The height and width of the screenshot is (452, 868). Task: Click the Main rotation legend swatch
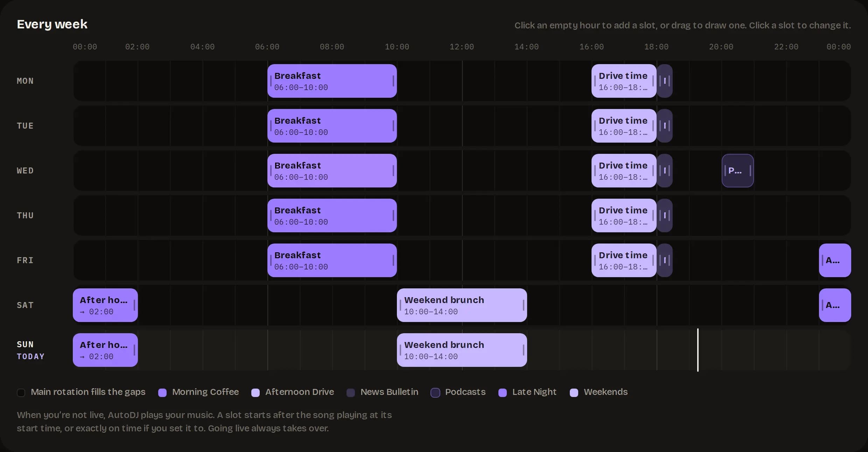click(x=21, y=392)
